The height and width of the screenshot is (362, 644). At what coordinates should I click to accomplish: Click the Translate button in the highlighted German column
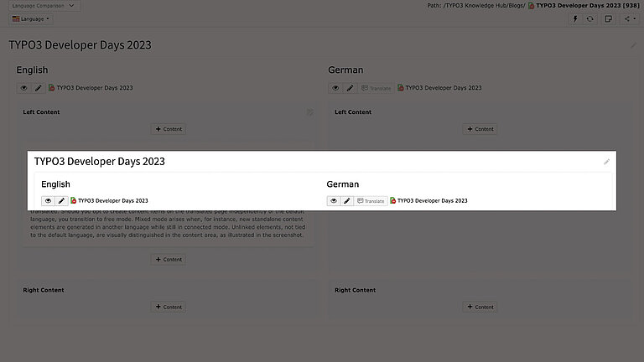click(371, 201)
